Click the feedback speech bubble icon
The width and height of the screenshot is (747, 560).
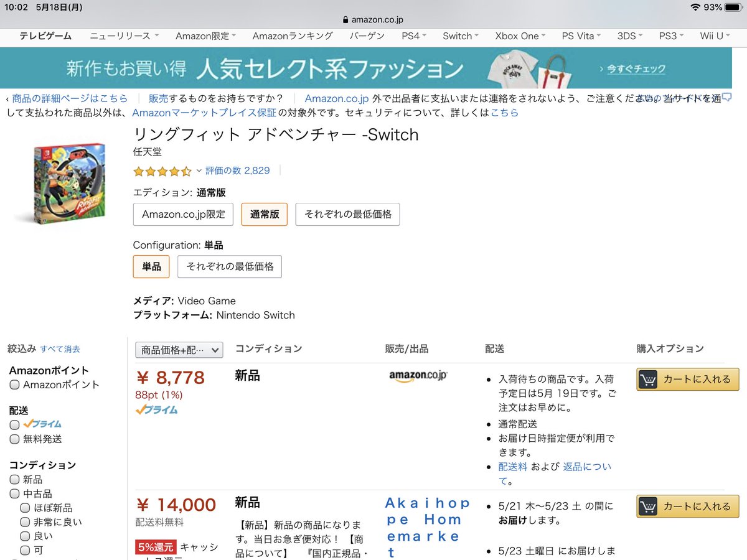(x=726, y=97)
